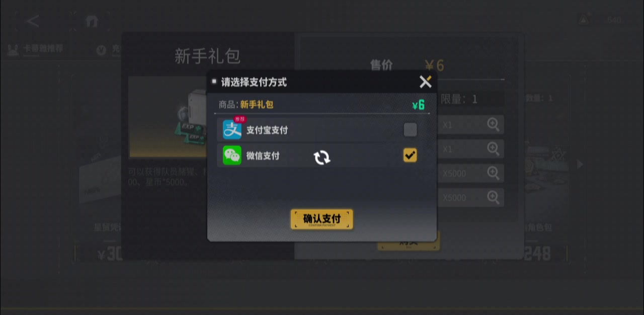Click the Alipay logo icon
The height and width of the screenshot is (315, 644).
click(232, 130)
